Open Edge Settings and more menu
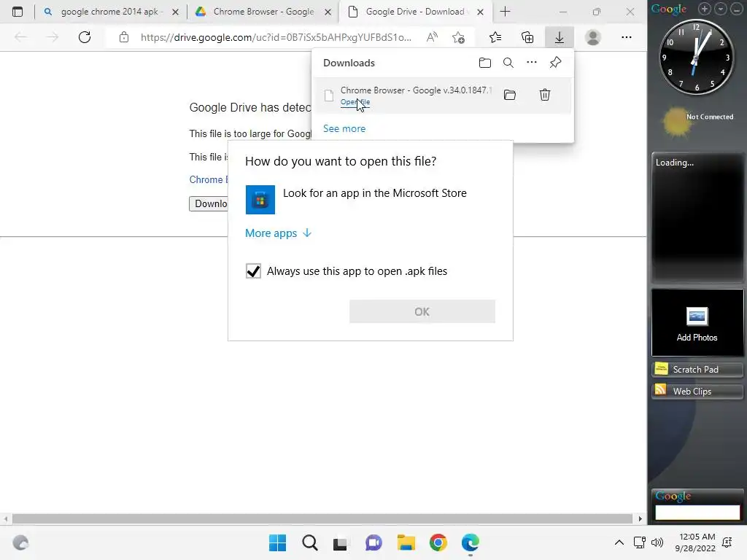 [x=627, y=37]
